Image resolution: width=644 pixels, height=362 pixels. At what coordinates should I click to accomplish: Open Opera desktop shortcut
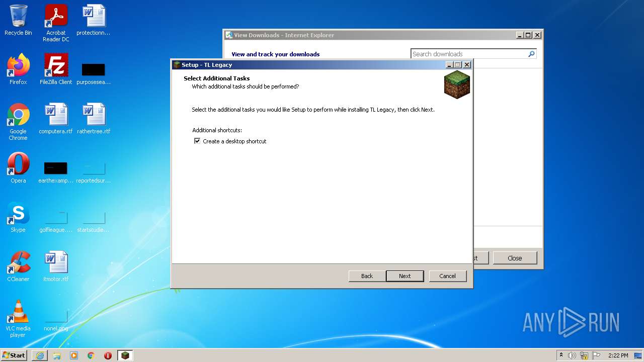click(x=18, y=168)
